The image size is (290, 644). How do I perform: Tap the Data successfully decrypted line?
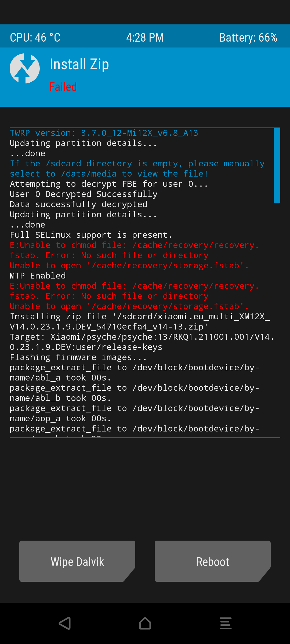tap(79, 204)
